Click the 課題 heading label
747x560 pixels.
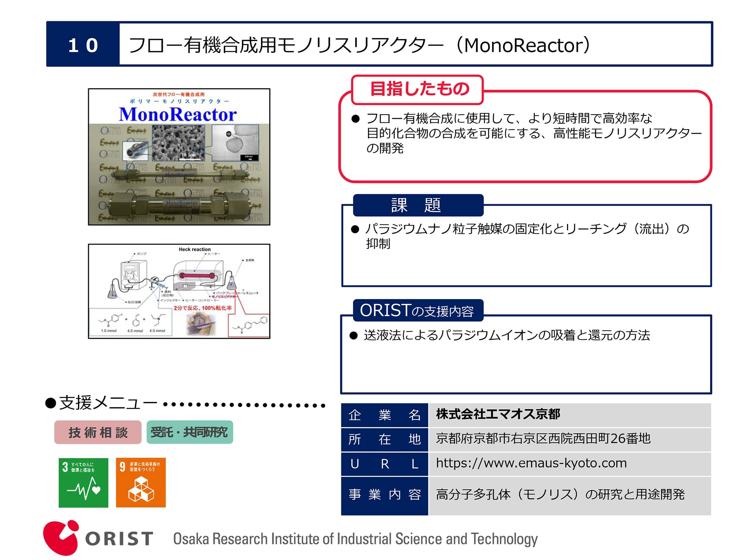pyautogui.click(x=418, y=205)
